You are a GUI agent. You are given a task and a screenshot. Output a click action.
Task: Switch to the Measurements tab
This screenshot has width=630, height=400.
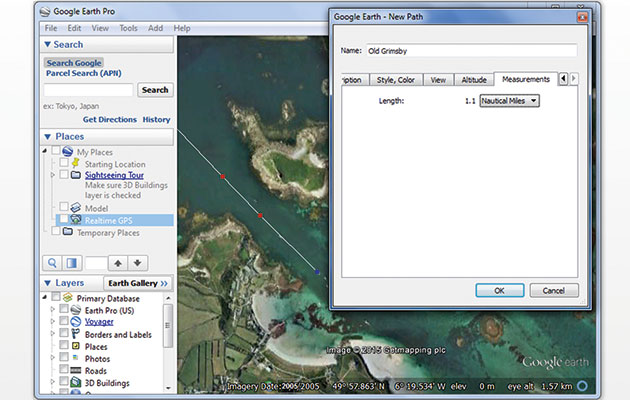[526, 79]
